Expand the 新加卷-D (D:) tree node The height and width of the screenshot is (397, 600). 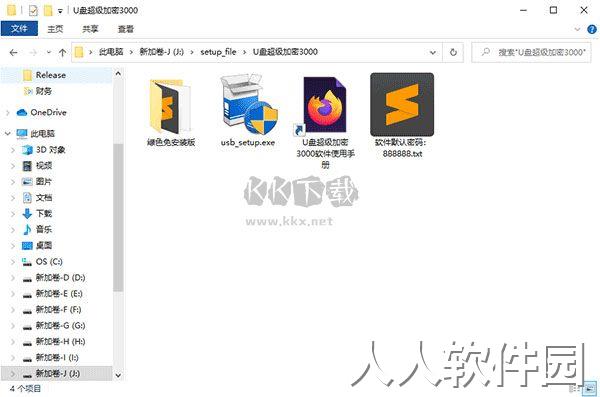[x=13, y=278]
